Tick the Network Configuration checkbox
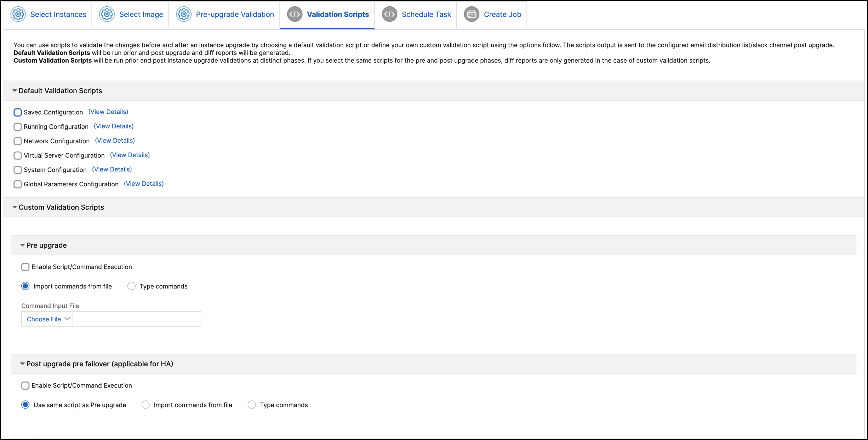 click(17, 141)
